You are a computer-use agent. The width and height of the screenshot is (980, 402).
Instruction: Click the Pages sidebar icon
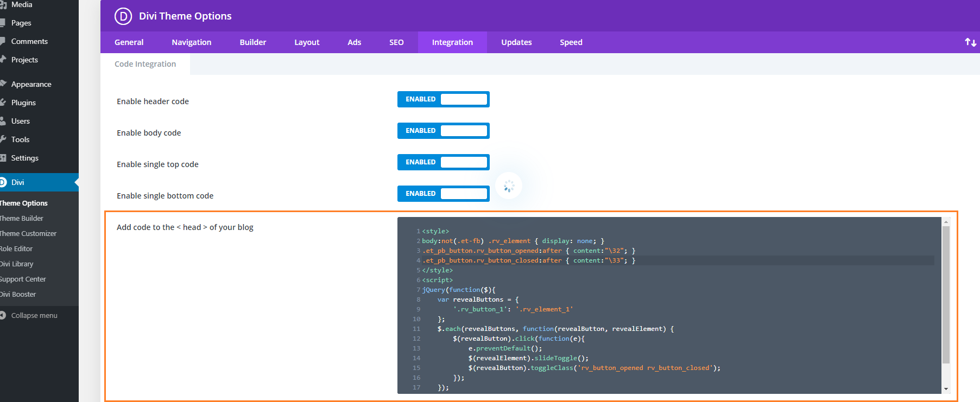coord(3,23)
